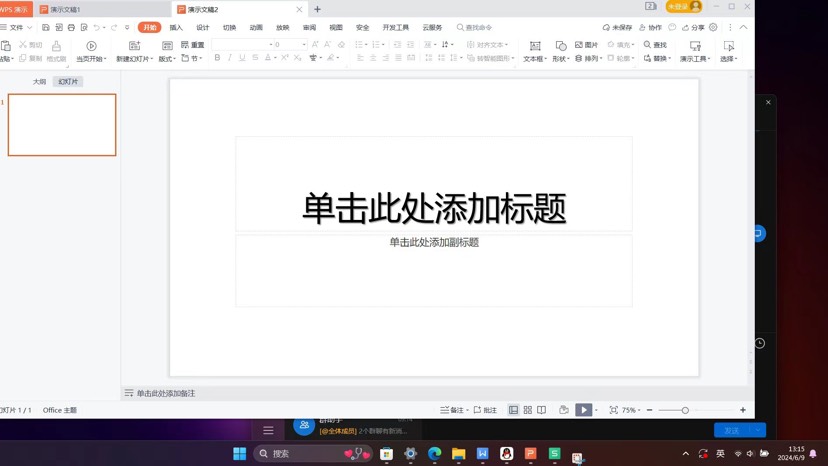Select slide 1 thumbnail in panel
This screenshot has width=828, height=466.
(62, 125)
